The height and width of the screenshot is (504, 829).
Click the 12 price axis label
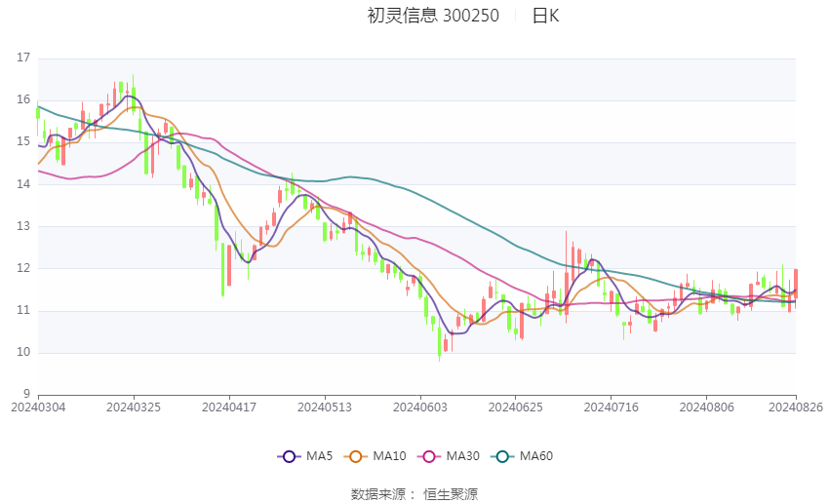click(x=23, y=268)
